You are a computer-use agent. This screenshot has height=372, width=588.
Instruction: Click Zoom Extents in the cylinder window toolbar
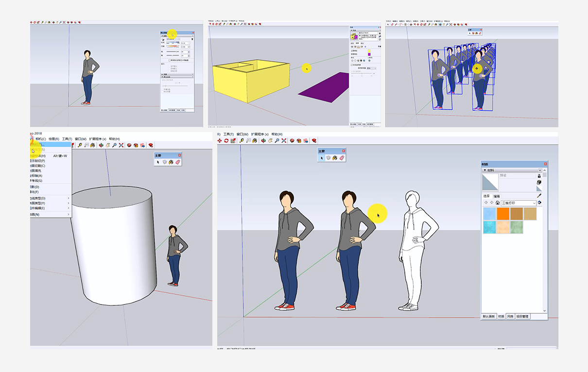point(121,145)
